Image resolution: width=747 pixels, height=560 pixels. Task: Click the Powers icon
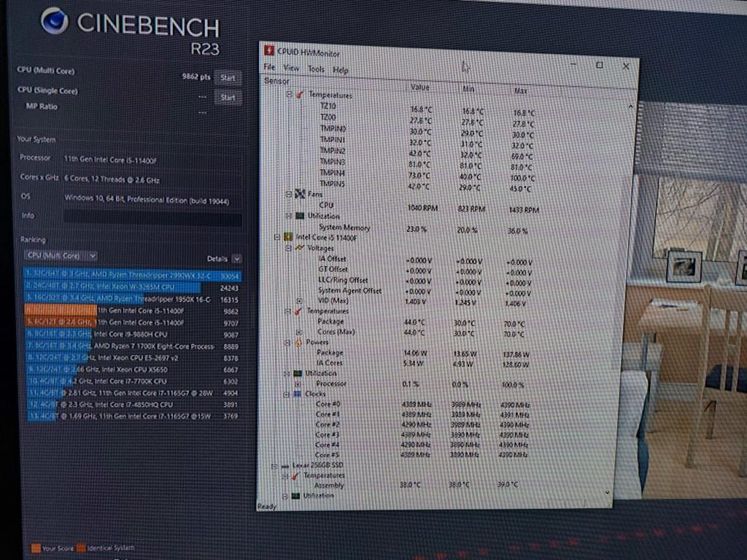[x=298, y=343]
